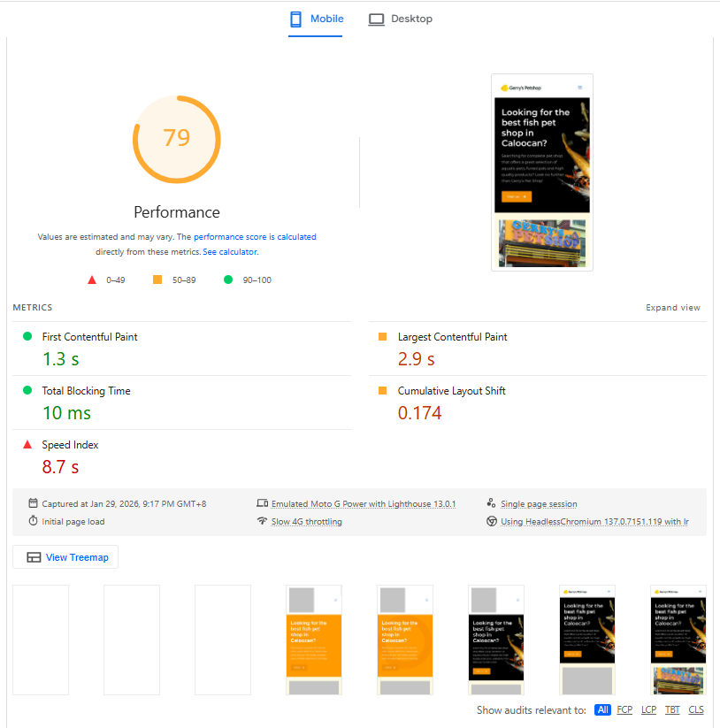The height and width of the screenshot is (728, 720).
Task: Filter audits by LCP
Action: [x=648, y=709]
